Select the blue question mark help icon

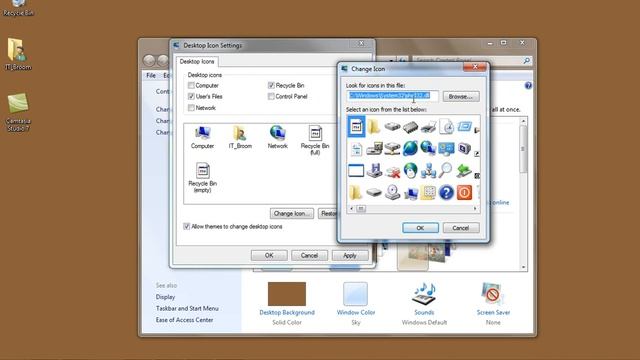[x=446, y=192]
